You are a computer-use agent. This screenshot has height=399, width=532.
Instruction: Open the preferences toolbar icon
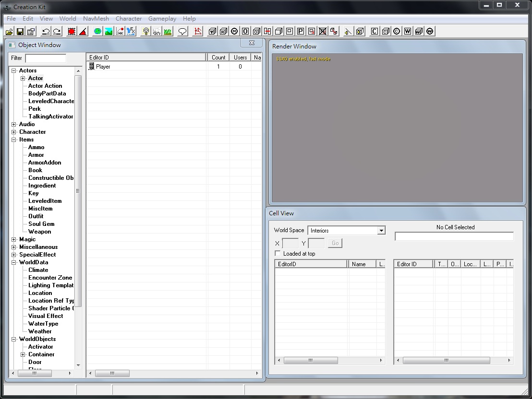pos(31,32)
